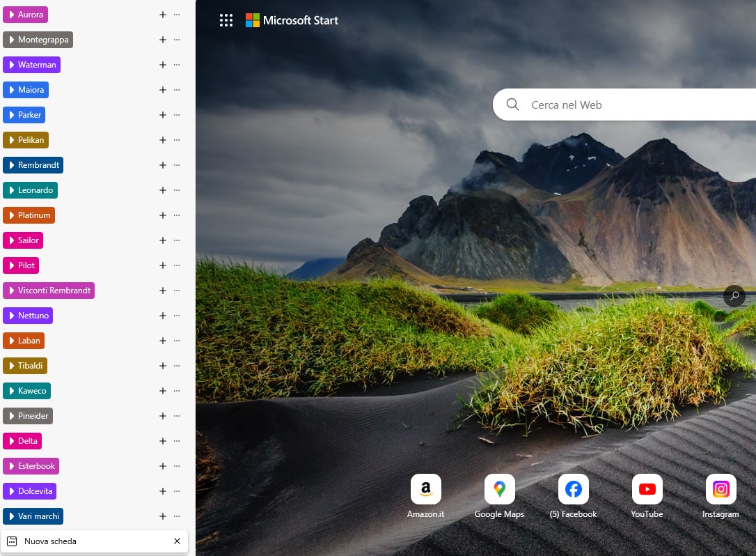Image resolution: width=756 pixels, height=556 pixels.
Task: Open the Microsoft Start apps grid launcher
Action: pos(226,20)
